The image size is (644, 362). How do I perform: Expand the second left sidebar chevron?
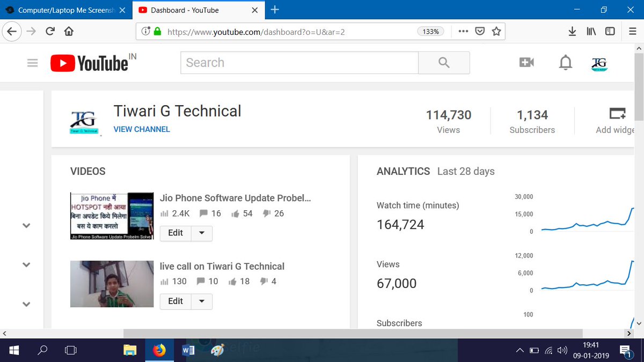[x=25, y=264]
